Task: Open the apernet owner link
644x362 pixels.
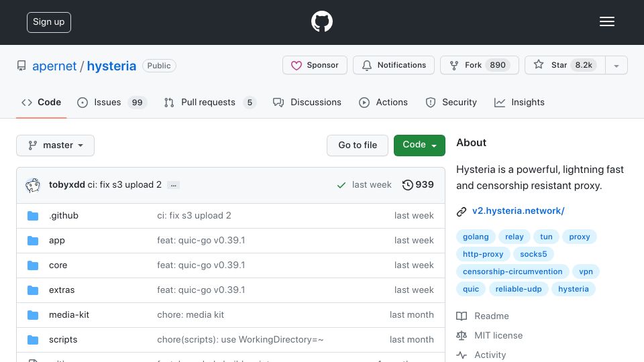Action: (54, 66)
